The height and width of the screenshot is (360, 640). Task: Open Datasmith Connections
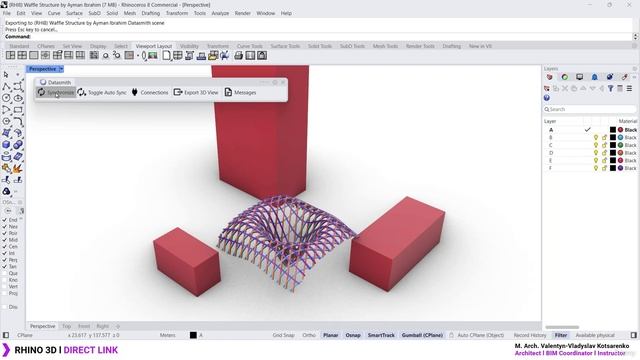pyautogui.click(x=149, y=93)
